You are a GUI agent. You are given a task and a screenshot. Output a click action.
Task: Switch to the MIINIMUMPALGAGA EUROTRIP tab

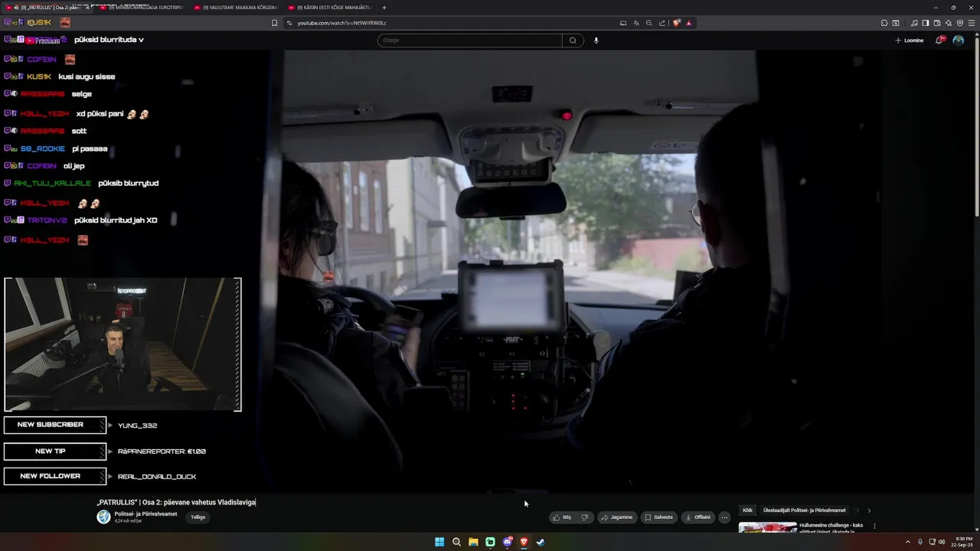point(142,8)
